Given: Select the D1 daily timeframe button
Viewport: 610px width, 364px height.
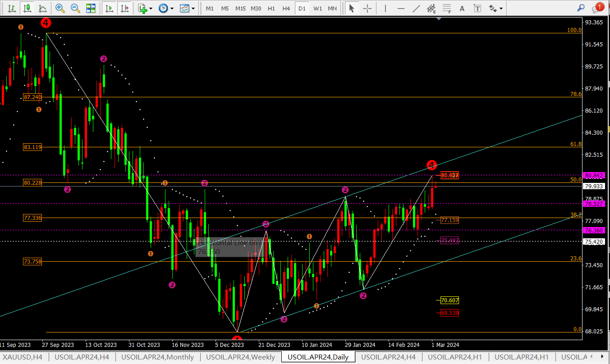Looking at the screenshot, I should (x=302, y=8).
